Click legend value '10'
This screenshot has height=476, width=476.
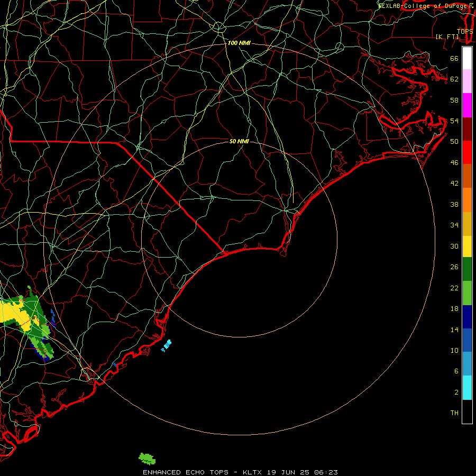454,350
